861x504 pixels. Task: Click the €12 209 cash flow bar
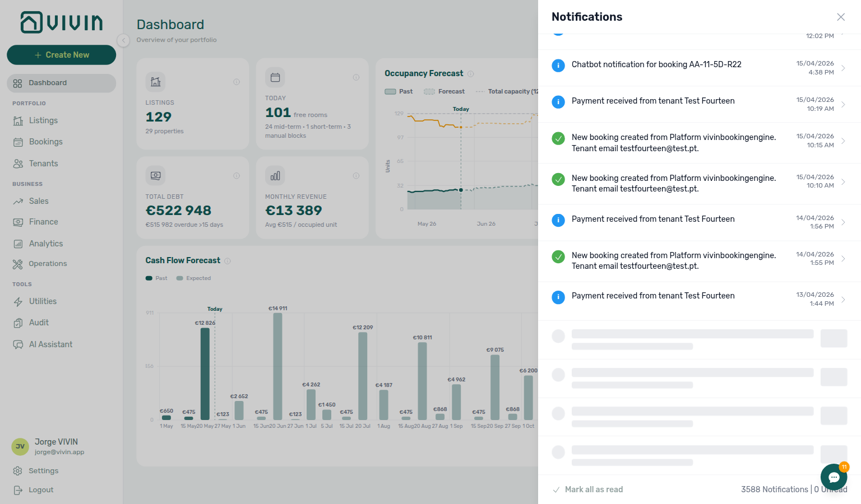coord(363,376)
